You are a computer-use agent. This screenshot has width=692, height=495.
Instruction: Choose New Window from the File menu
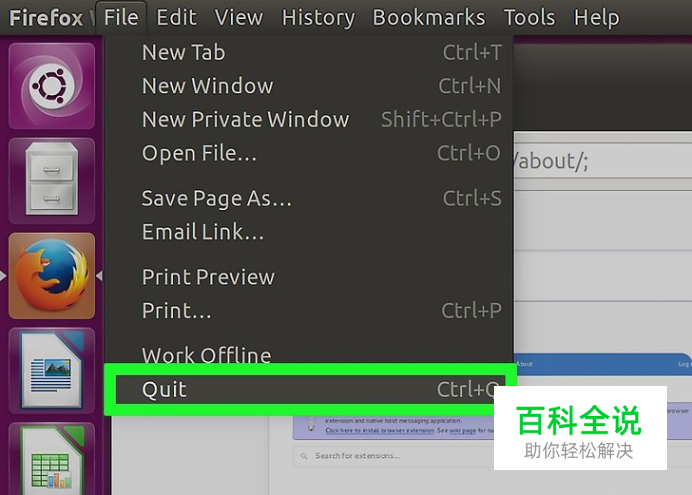click(309, 86)
